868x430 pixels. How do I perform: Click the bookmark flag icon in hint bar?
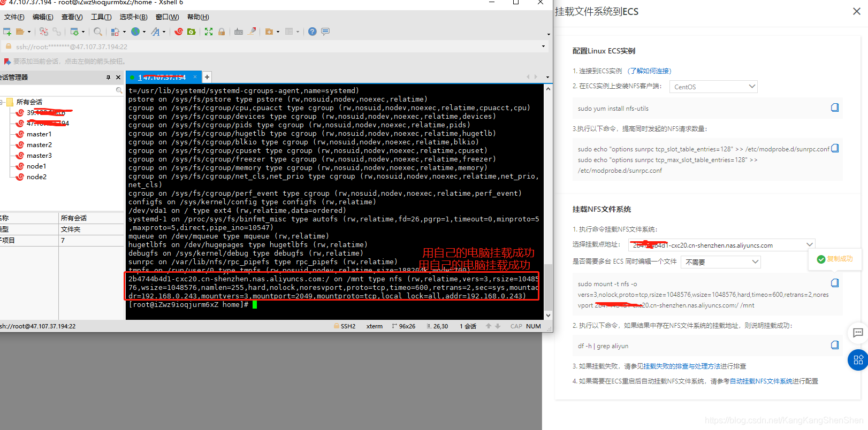tap(7, 62)
